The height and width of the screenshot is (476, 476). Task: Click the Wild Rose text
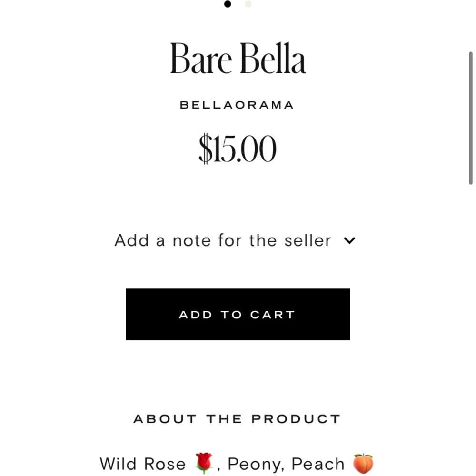[x=143, y=464]
